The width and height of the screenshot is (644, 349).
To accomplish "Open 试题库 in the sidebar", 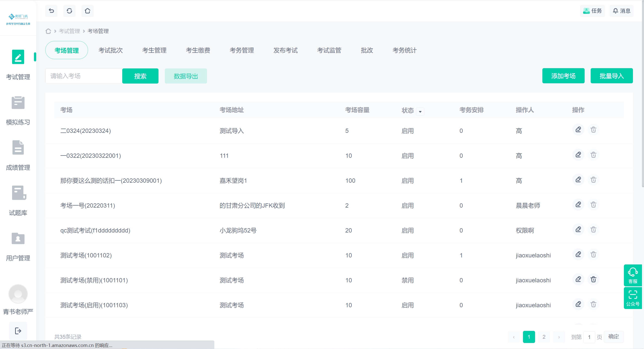I will (x=18, y=201).
